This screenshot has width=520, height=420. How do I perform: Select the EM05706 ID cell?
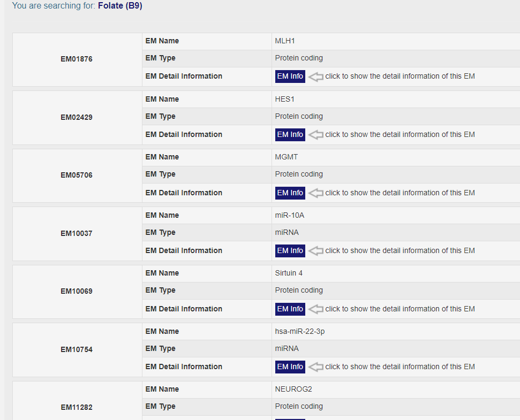click(x=77, y=175)
